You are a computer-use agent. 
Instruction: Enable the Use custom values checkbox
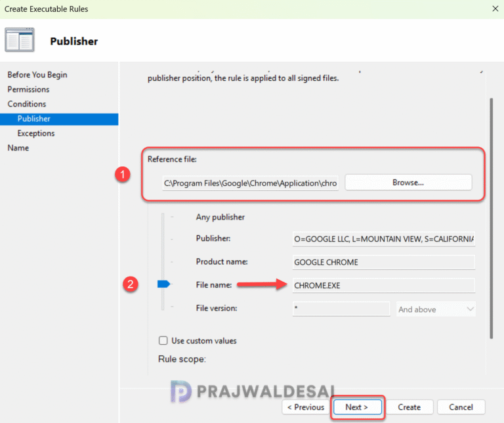pyautogui.click(x=163, y=340)
